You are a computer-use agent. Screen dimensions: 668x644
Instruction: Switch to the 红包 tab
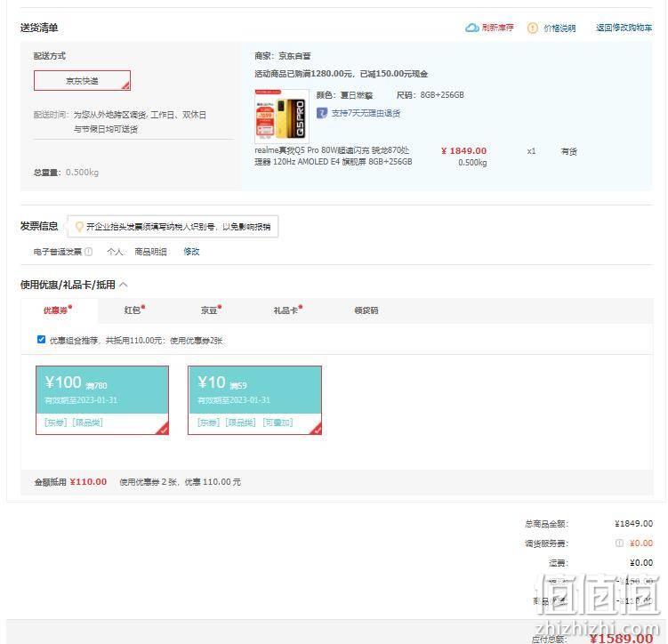tap(134, 310)
